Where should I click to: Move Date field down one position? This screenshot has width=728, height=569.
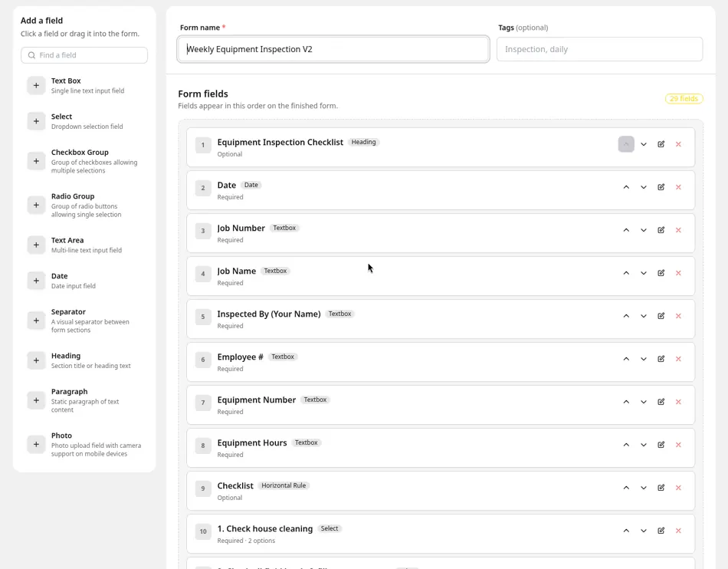(644, 187)
